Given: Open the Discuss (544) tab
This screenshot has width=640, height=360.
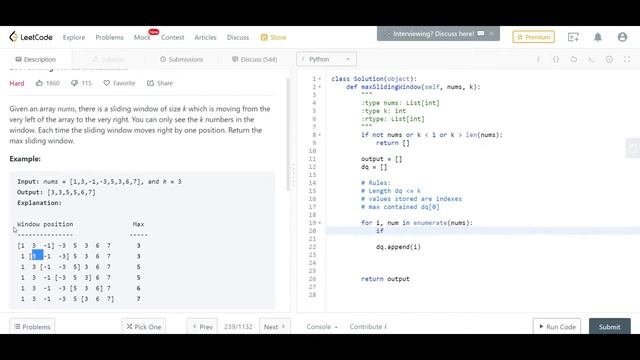Looking at the screenshot, I should tap(255, 59).
